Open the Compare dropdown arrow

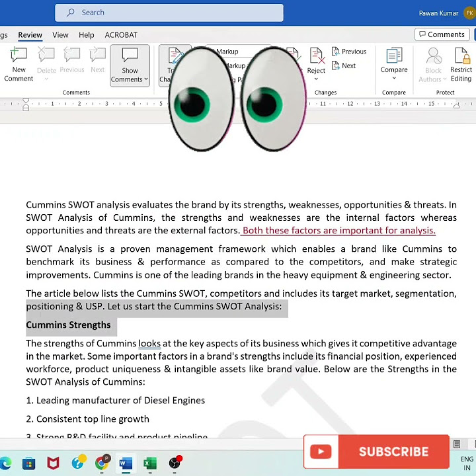click(x=394, y=78)
